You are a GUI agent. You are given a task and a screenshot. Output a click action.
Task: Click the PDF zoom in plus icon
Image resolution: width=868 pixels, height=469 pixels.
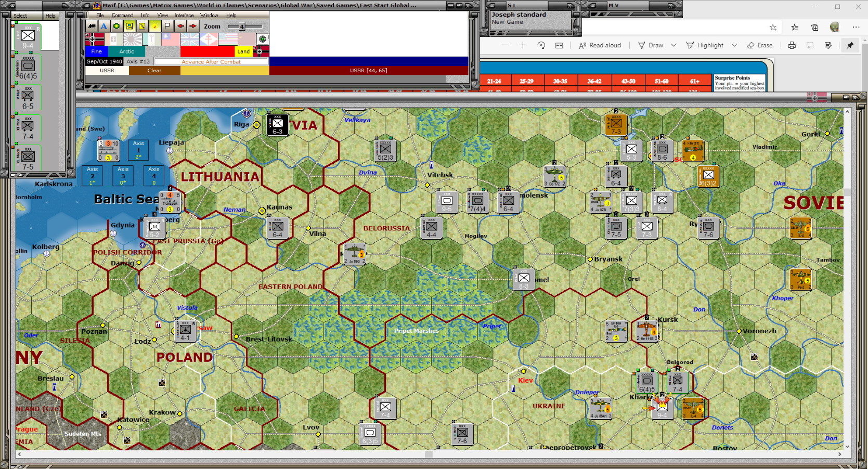pos(523,45)
